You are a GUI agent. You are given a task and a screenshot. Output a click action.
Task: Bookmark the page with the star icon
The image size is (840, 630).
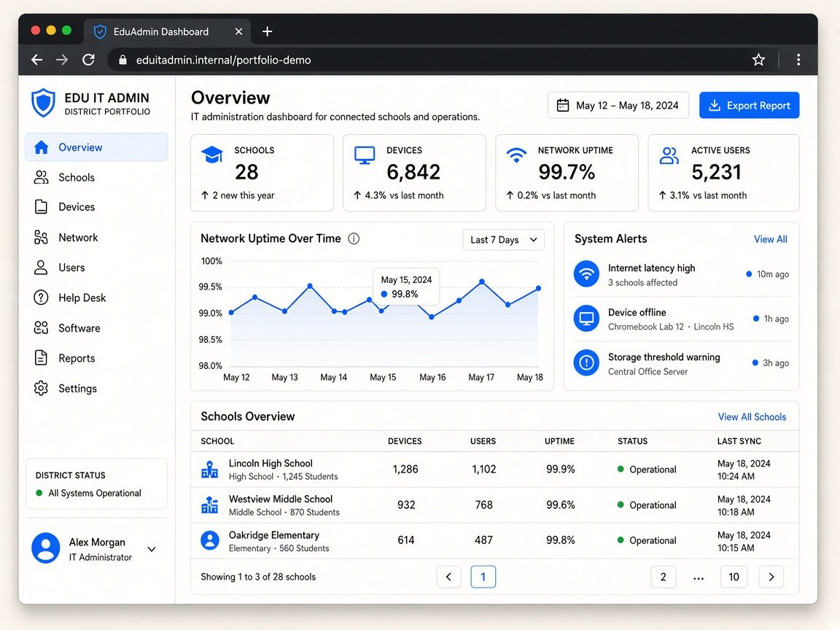(x=758, y=60)
